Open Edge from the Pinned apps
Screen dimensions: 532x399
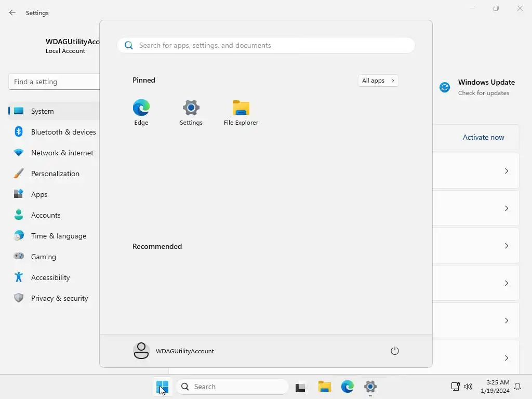point(141,113)
